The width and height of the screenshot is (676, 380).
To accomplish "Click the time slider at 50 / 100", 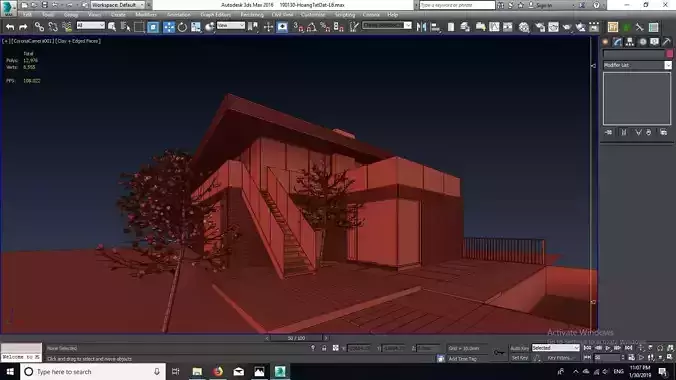I will (296, 338).
